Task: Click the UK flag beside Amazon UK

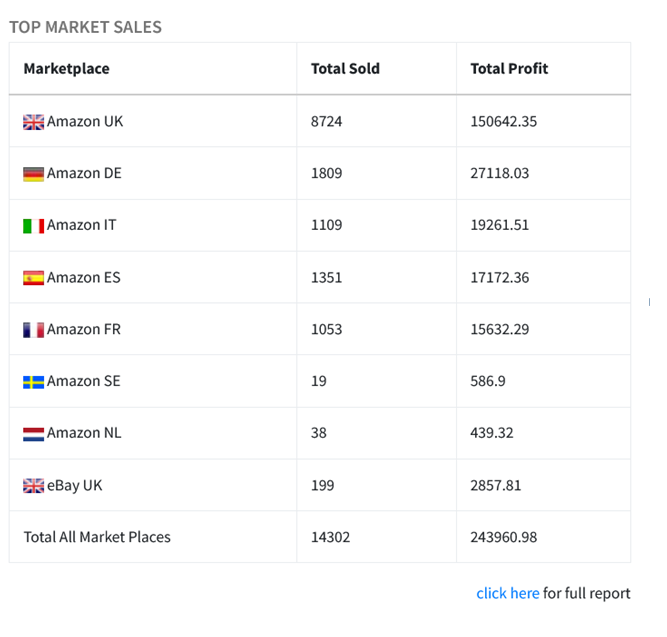Action: pyautogui.click(x=33, y=122)
